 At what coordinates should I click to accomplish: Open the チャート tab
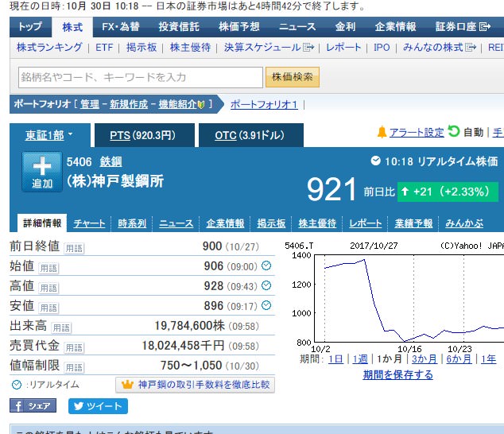coord(89,223)
